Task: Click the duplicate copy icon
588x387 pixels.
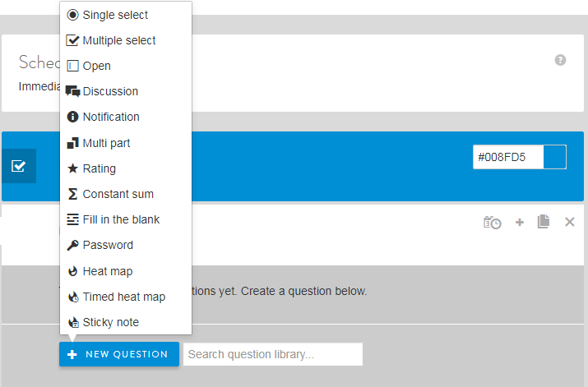Action: (x=543, y=221)
